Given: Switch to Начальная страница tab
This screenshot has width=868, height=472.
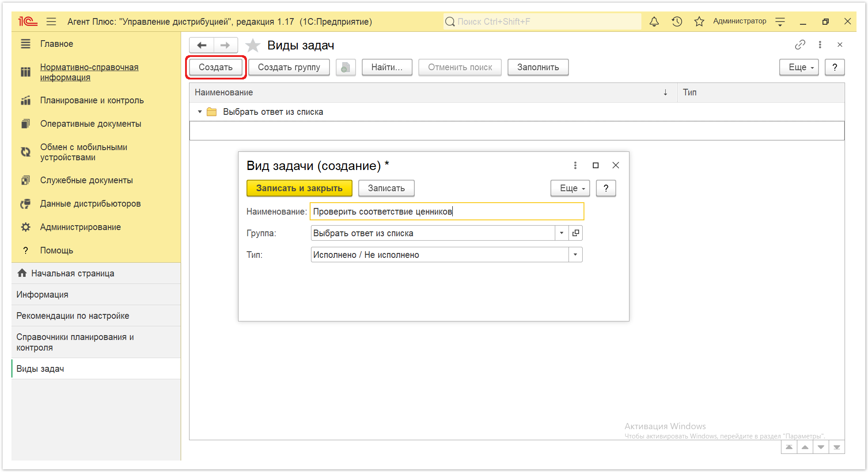Looking at the screenshot, I should [96, 273].
